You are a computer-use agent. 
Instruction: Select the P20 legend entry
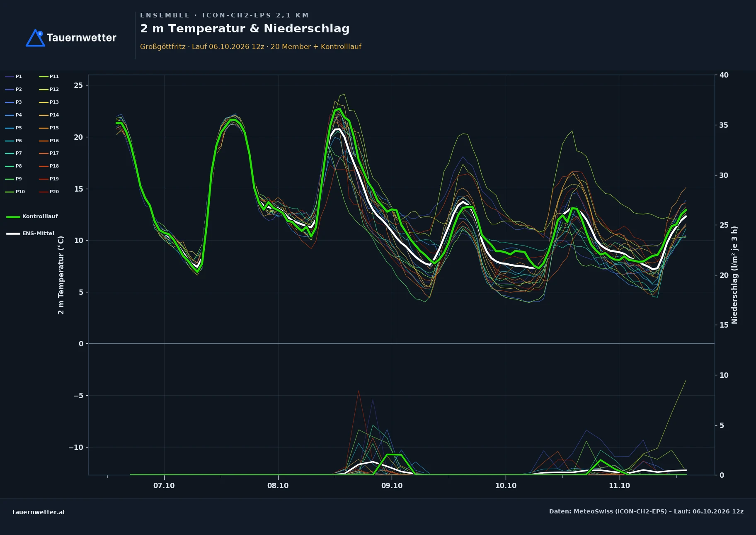coord(49,192)
